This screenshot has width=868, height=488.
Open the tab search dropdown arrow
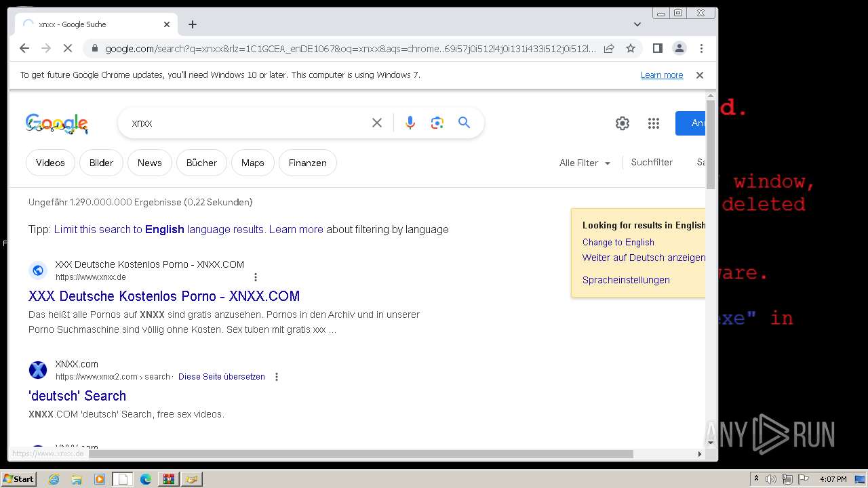click(x=637, y=24)
